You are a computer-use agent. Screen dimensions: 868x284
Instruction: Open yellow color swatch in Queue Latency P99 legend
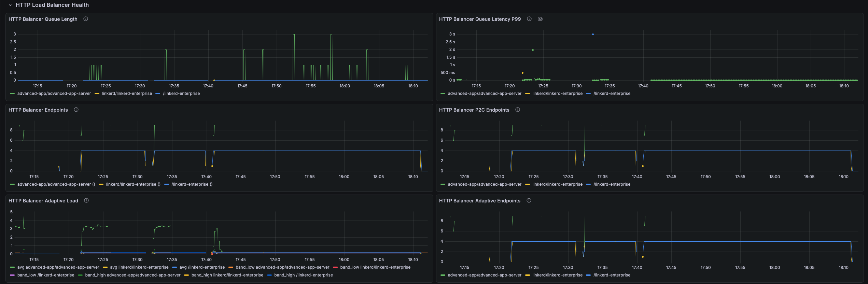tap(528, 94)
